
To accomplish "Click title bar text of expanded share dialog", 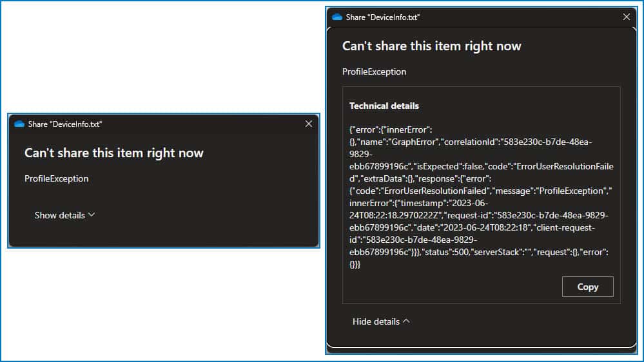I will point(383,17).
